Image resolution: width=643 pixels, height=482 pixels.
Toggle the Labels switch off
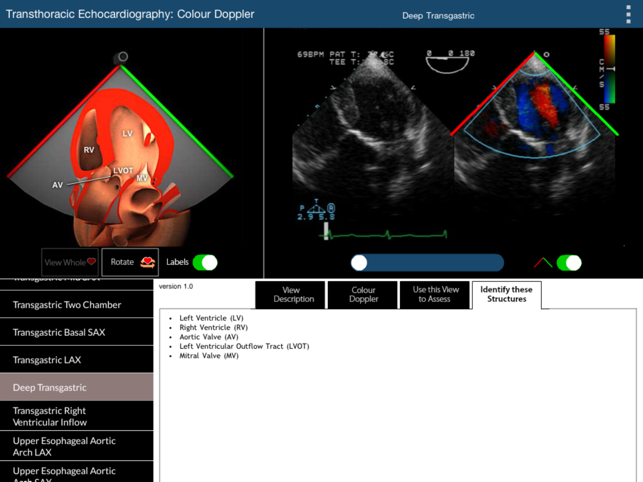205,262
